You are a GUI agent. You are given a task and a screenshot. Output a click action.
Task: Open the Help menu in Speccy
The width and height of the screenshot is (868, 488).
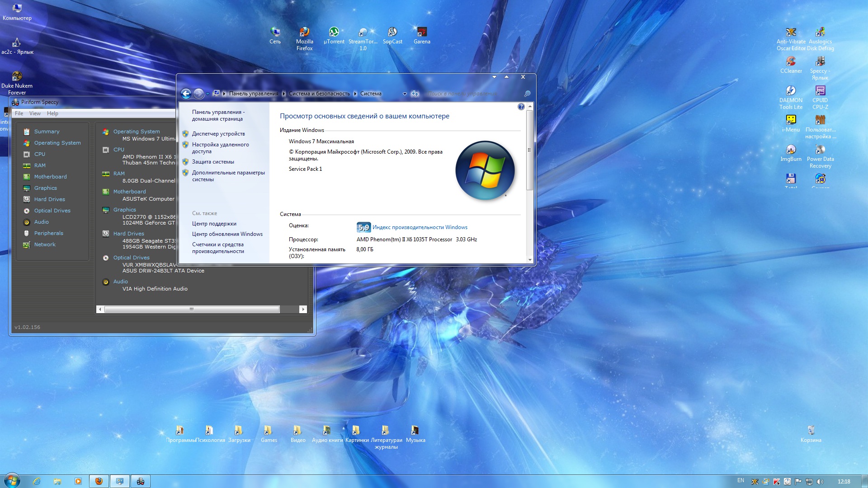[x=52, y=113]
